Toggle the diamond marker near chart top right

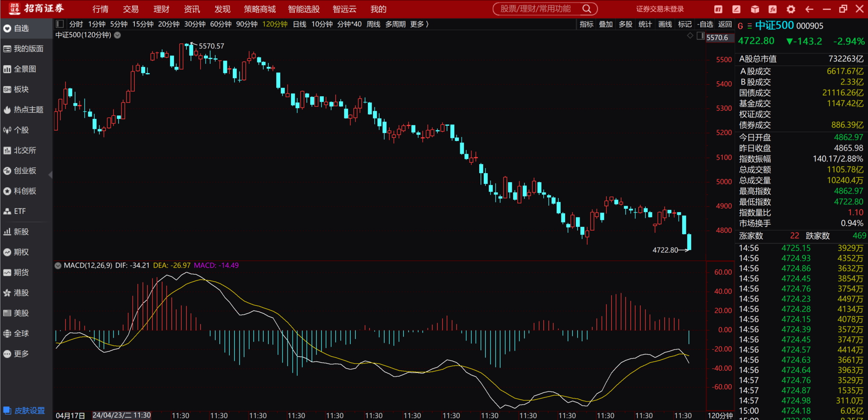[690, 35]
